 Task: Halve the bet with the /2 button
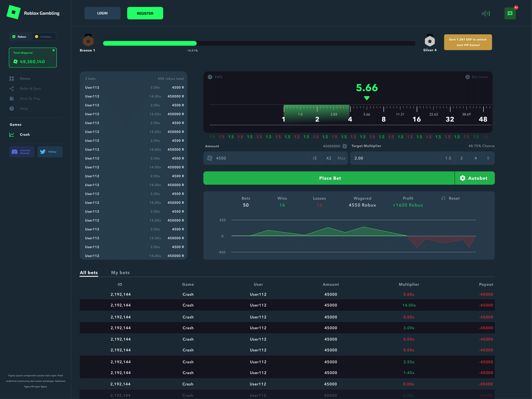[315, 158]
